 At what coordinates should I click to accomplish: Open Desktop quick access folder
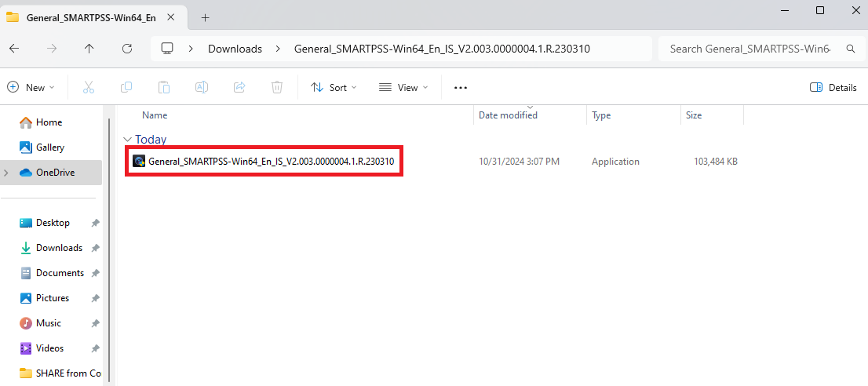[x=53, y=222]
